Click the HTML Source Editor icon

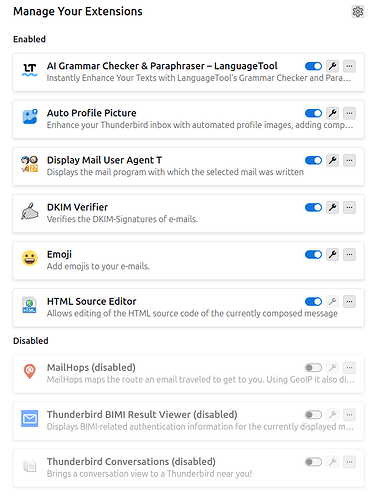click(x=30, y=305)
